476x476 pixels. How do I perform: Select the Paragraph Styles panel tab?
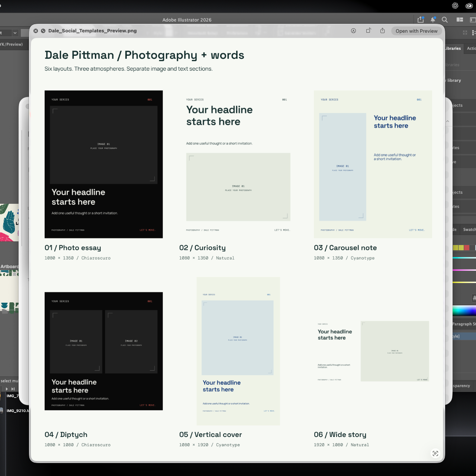click(x=464, y=324)
